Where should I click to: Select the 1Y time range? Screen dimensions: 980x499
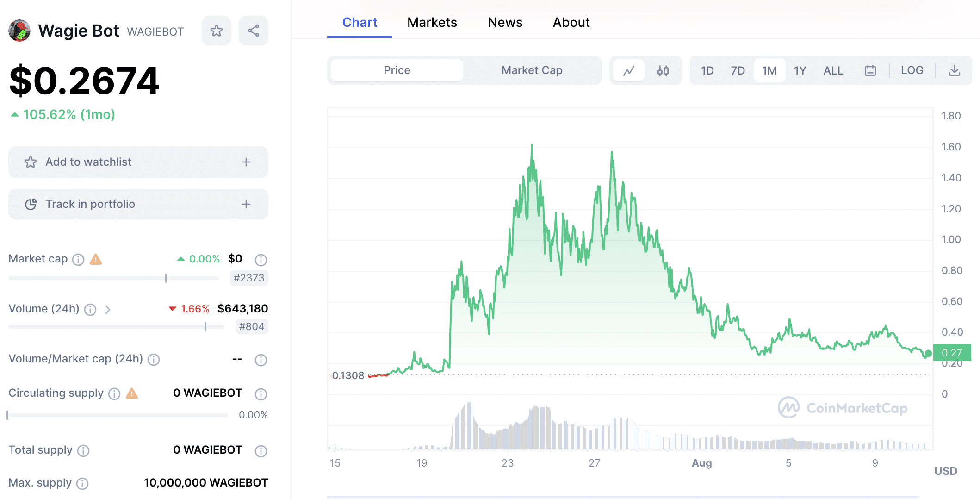[800, 71]
